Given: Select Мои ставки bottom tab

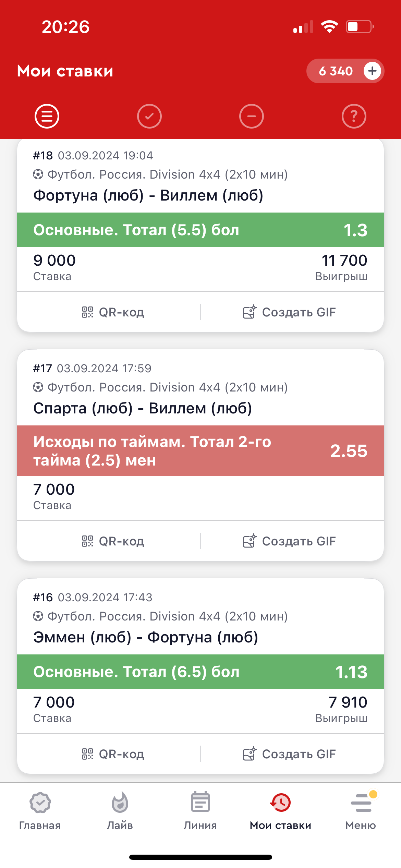Looking at the screenshot, I should (x=280, y=811).
